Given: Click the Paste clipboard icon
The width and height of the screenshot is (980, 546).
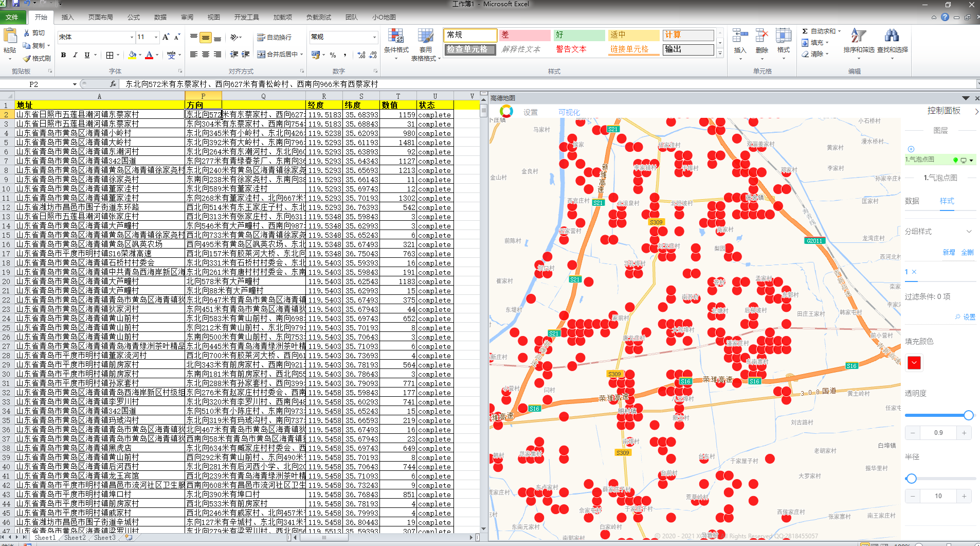Looking at the screenshot, I should click(10, 36).
